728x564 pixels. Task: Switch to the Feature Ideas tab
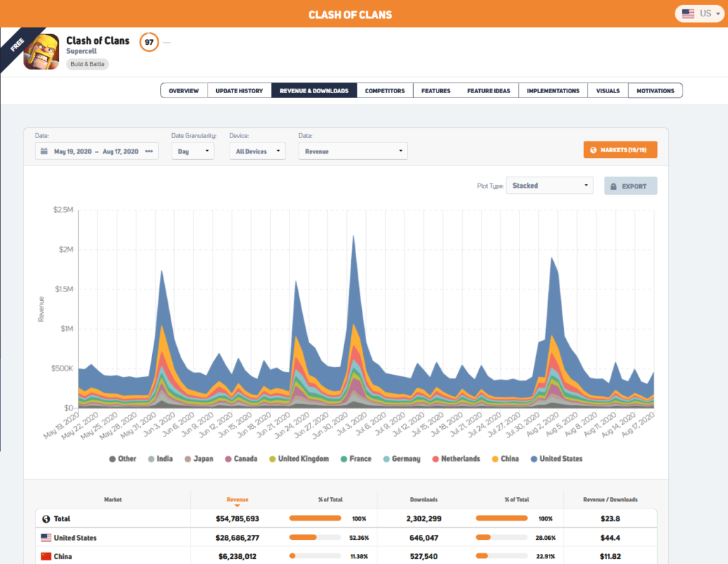coord(488,90)
